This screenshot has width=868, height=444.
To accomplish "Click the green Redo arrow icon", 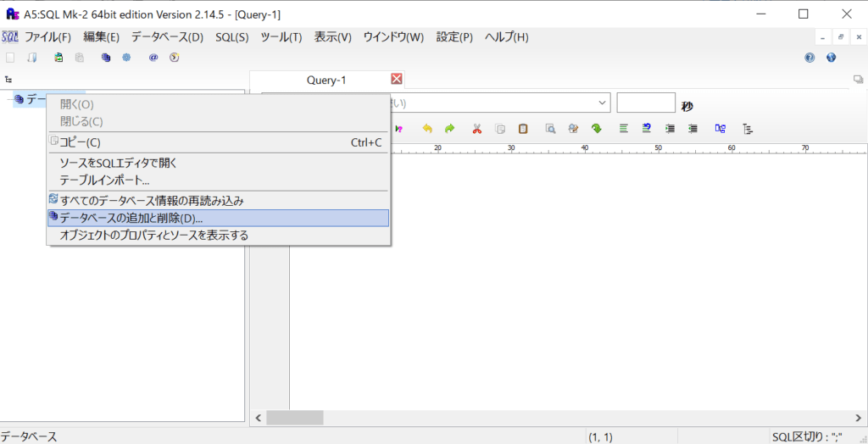I will point(449,129).
